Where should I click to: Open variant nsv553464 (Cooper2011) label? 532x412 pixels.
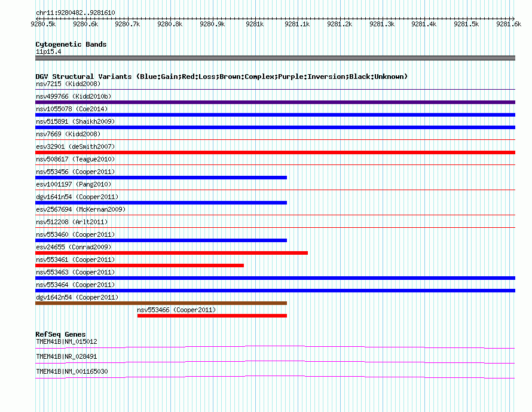click(x=75, y=285)
